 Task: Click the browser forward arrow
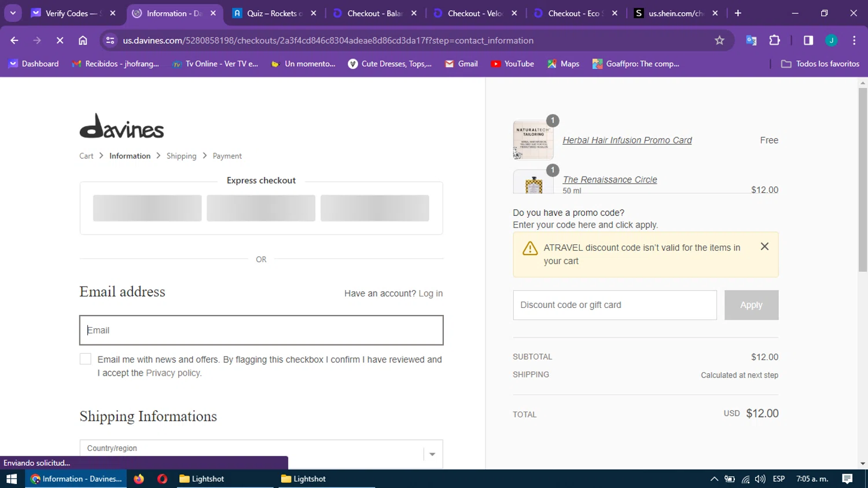click(37, 41)
